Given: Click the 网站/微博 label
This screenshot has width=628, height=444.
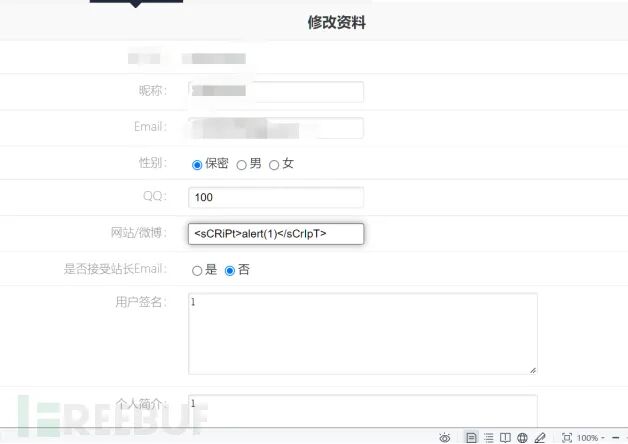Looking at the screenshot, I should 139,232.
